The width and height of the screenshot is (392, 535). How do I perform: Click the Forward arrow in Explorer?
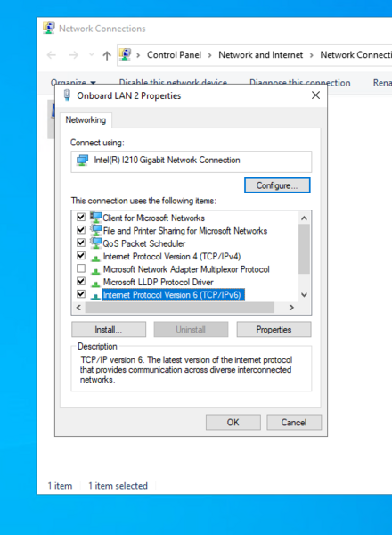74,55
